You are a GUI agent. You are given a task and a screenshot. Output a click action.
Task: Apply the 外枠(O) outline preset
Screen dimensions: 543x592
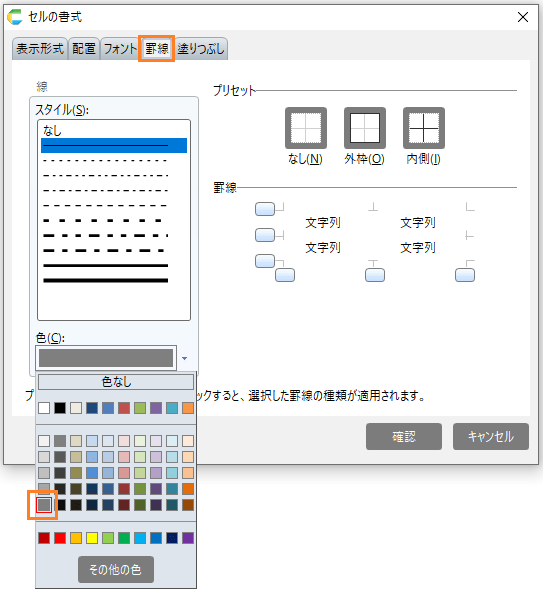click(x=365, y=128)
